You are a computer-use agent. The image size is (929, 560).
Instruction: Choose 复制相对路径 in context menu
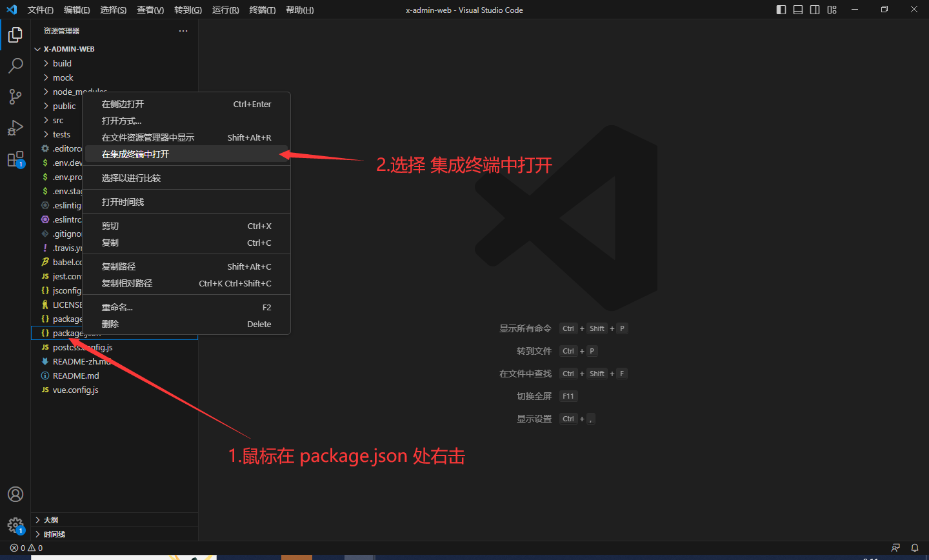pyautogui.click(x=186, y=283)
